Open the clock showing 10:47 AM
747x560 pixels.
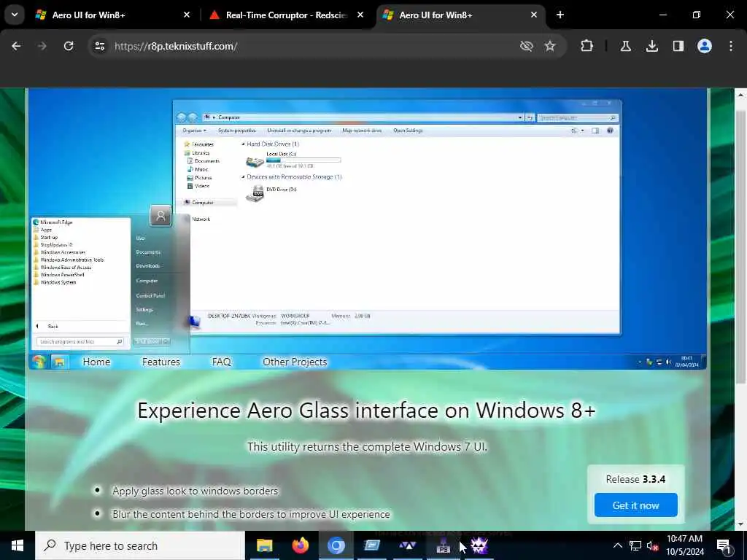[684, 545]
